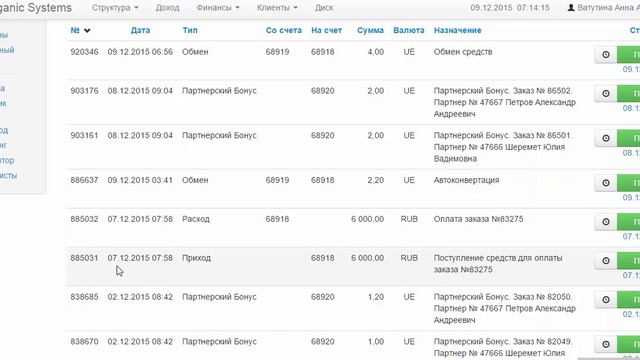640x360 pixels.
Task: Click the 4,00 amount cell
Action: pyautogui.click(x=376, y=52)
